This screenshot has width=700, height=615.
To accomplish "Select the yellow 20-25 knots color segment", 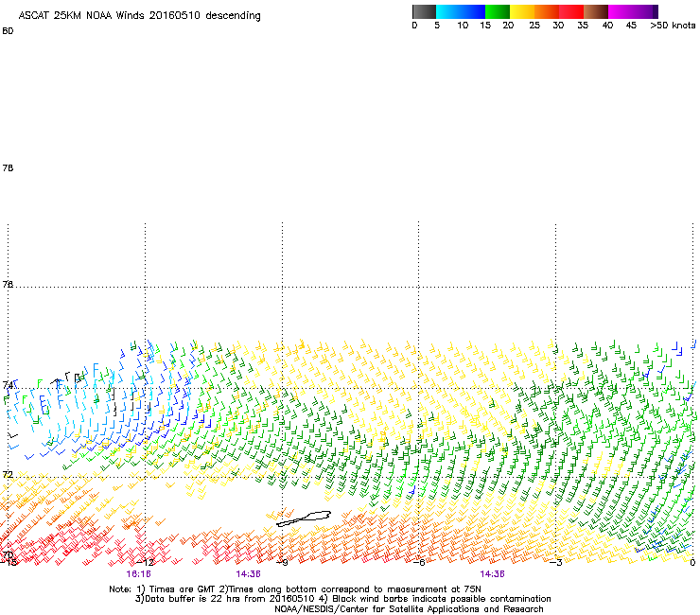I will (x=522, y=11).
